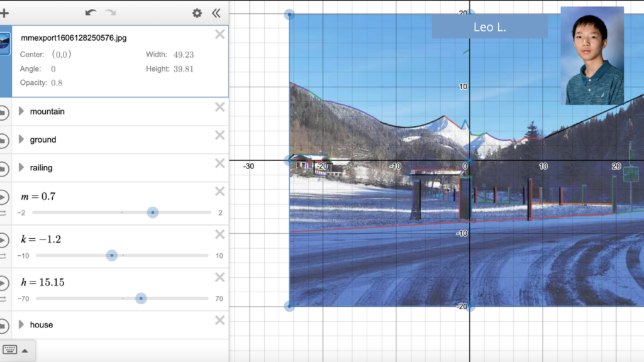Toggle visibility of mountain folder
This screenshot has width=644, height=362.
[3, 112]
